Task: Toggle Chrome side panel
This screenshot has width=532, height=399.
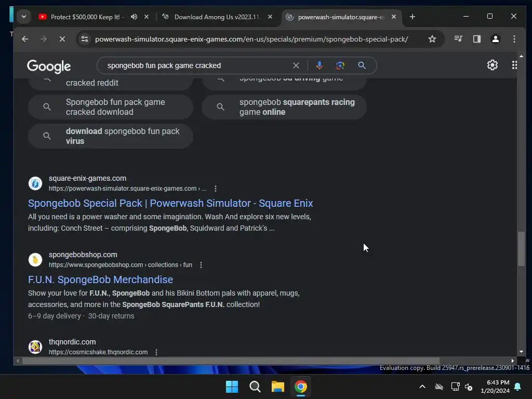Action: click(477, 39)
